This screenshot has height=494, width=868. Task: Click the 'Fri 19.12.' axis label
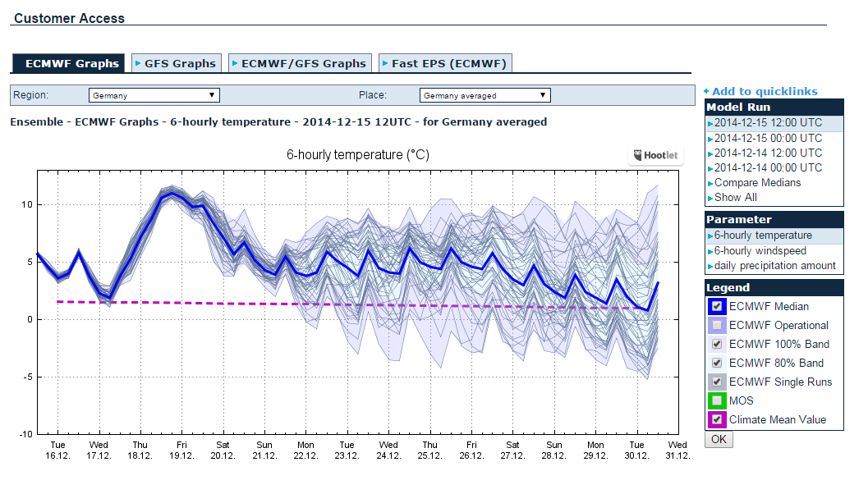181,451
